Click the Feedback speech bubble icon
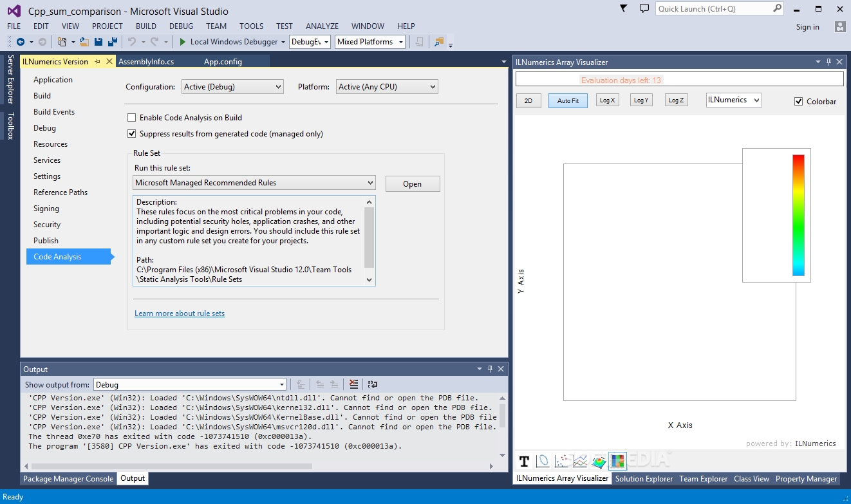Image resolution: width=851 pixels, height=504 pixels. pyautogui.click(x=644, y=8)
